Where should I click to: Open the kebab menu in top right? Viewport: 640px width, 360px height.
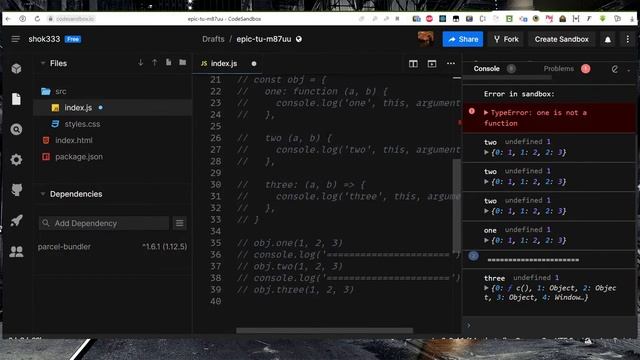coord(628,39)
